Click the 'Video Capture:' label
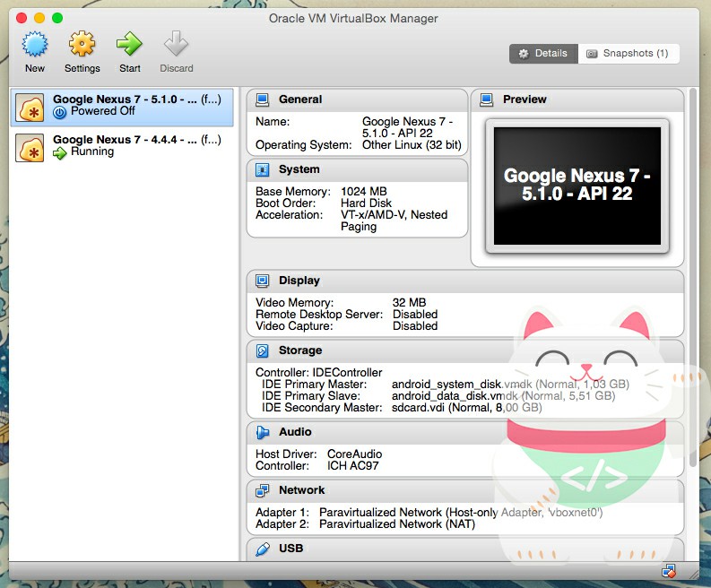 [x=294, y=326]
